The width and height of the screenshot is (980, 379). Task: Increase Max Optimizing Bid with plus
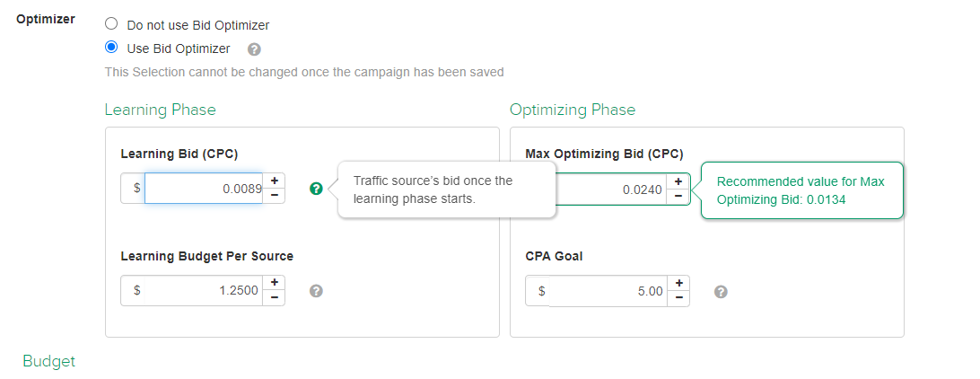(678, 181)
